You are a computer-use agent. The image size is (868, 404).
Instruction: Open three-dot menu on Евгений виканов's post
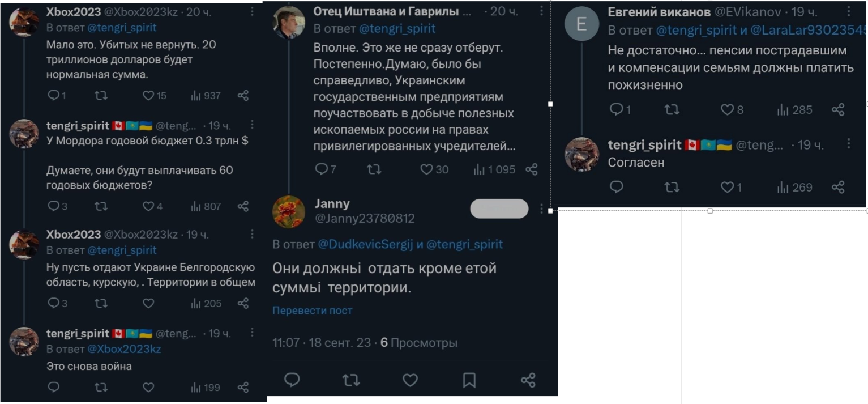pos(849,11)
